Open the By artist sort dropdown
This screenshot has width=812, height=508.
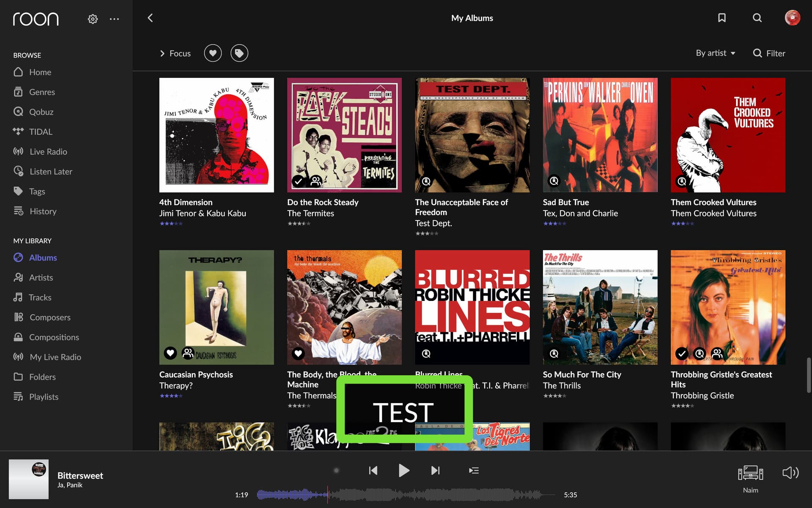click(716, 53)
